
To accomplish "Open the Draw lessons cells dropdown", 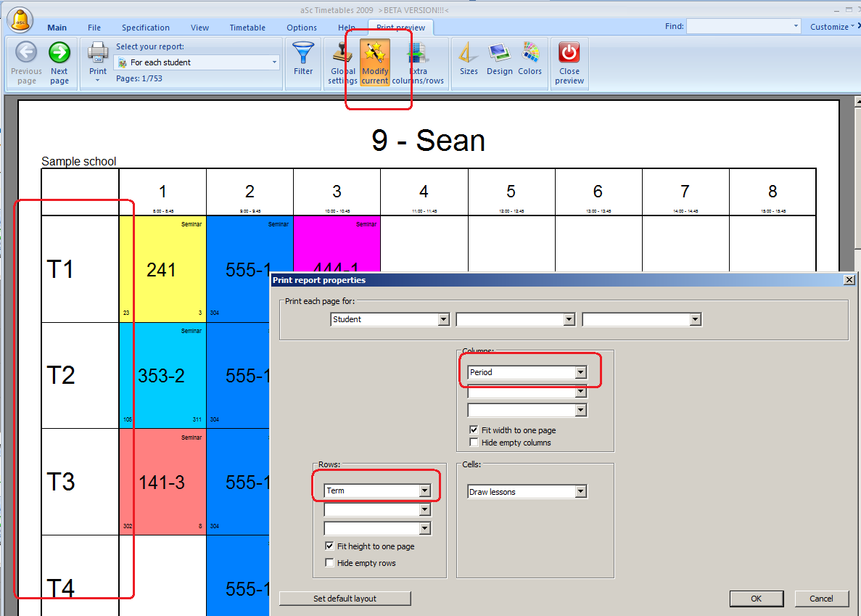I will coord(580,492).
